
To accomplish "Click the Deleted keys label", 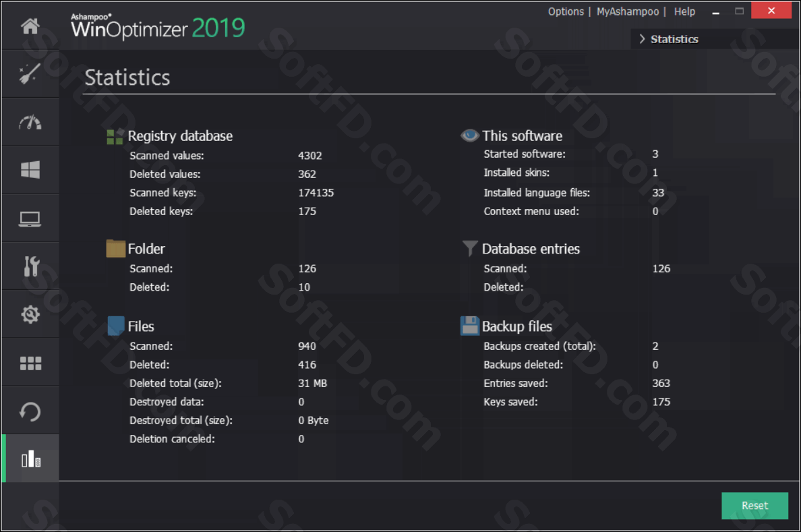I will pyautogui.click(x=161, y=211).
